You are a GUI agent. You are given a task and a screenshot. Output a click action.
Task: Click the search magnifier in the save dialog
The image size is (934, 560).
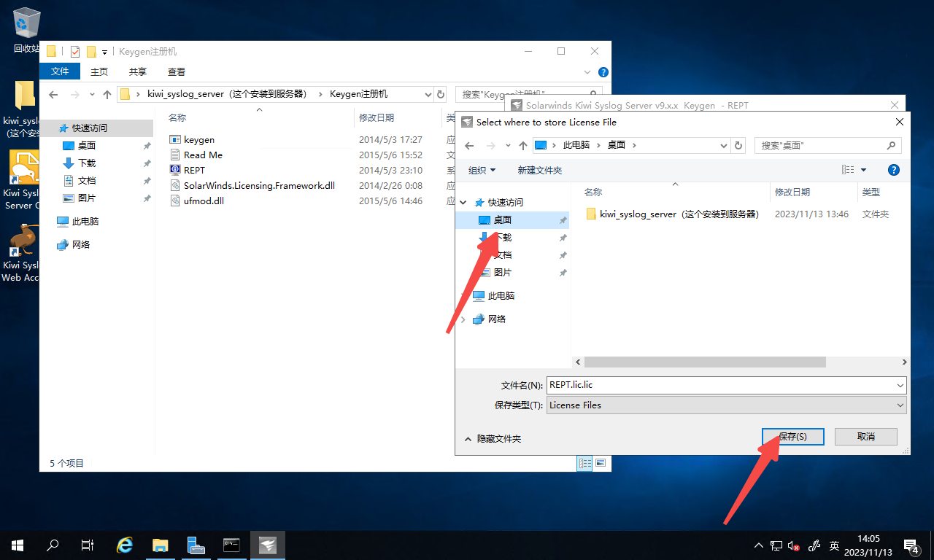click(x=891, y=145)
